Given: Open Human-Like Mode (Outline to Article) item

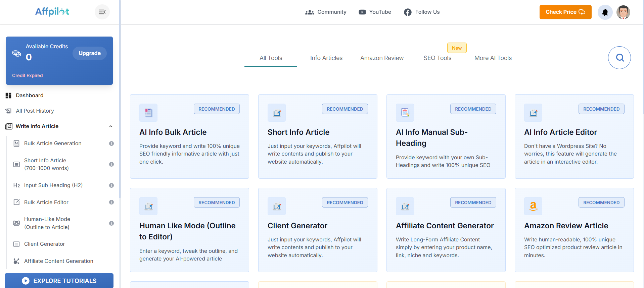Looking at the screenshot, I should (47, 223).
